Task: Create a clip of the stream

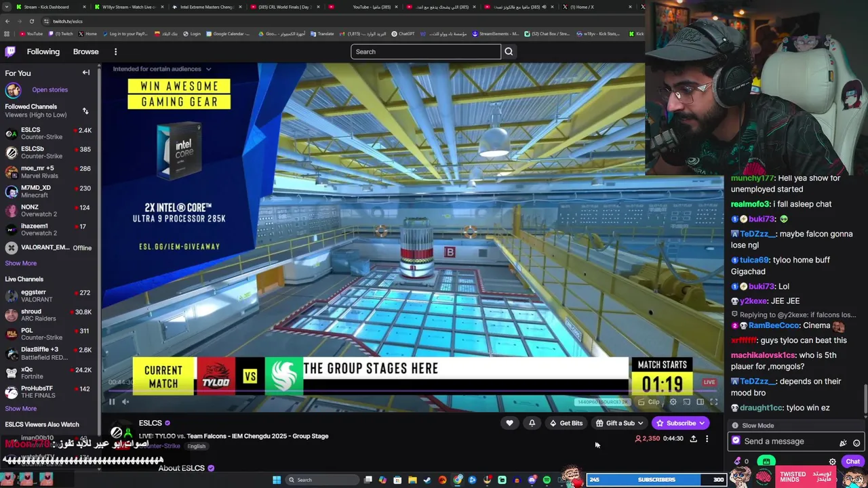Action: coord(649,402)
